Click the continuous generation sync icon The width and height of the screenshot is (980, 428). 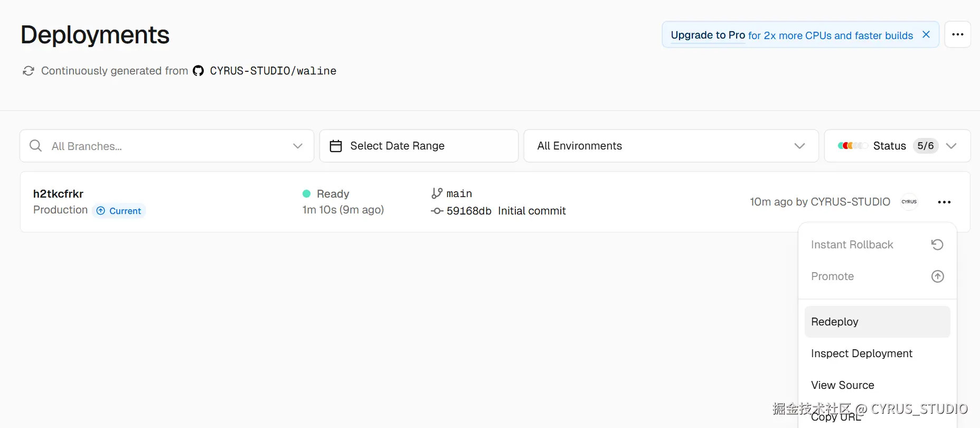pyautogui.click(x=29, y=71)
